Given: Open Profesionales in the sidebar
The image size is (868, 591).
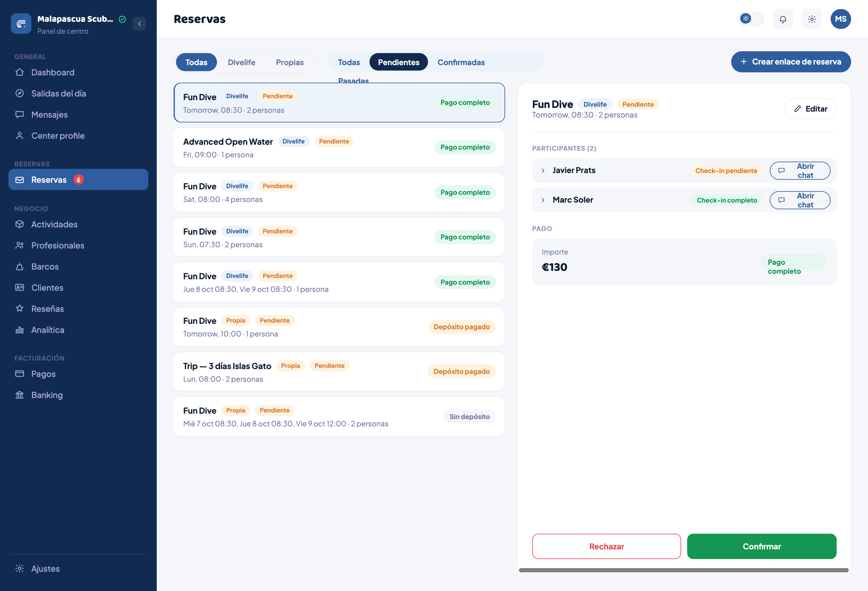Looking at the screenshot, I should (78, 245).
